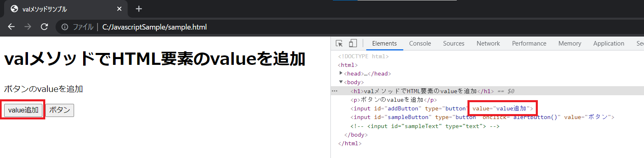The width and height of the screenshot is (644, 158).
Task: Select the closing body tag row
Action: point(487,135)
